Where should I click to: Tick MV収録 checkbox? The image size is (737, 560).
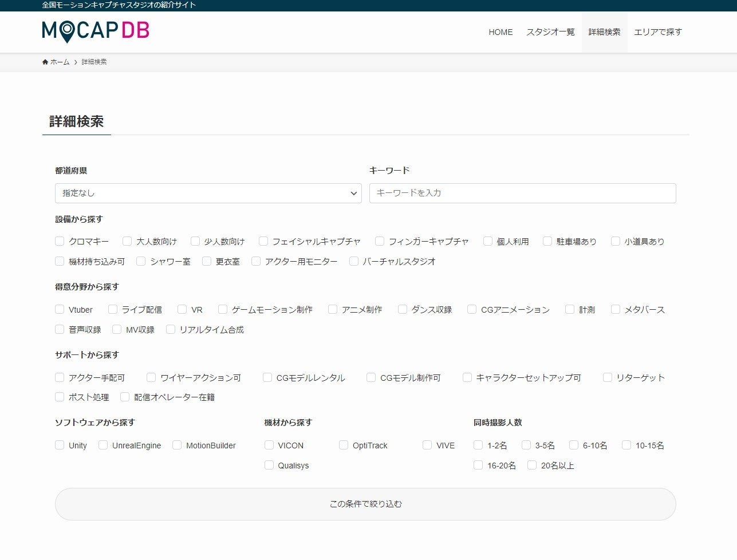(117, 329)
